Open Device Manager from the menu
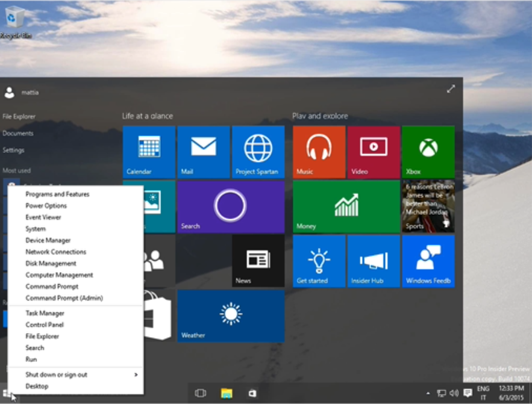532x404 pixels. pyautogui.click(x=75, y=240)
